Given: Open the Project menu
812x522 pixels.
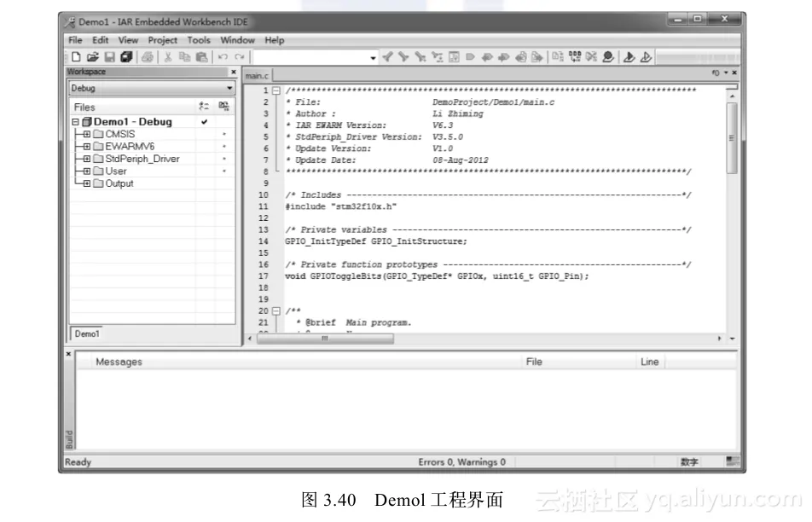Looking at the screenshot, I should pos(163,40).
